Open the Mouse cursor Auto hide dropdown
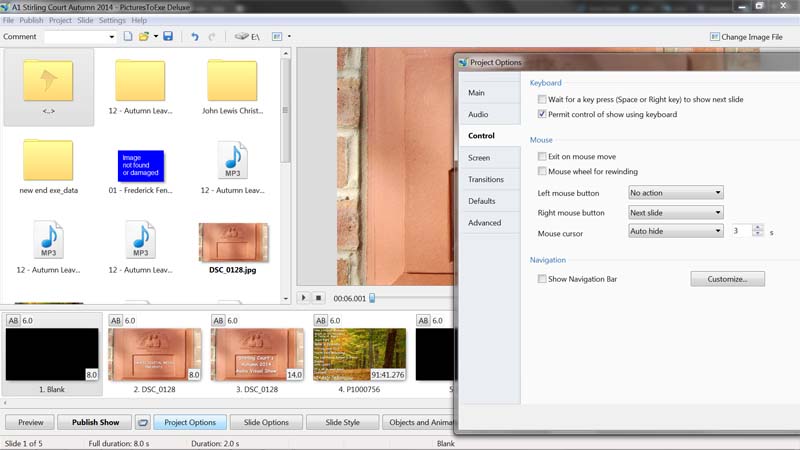The image size is (800, 450). [675, 231]
